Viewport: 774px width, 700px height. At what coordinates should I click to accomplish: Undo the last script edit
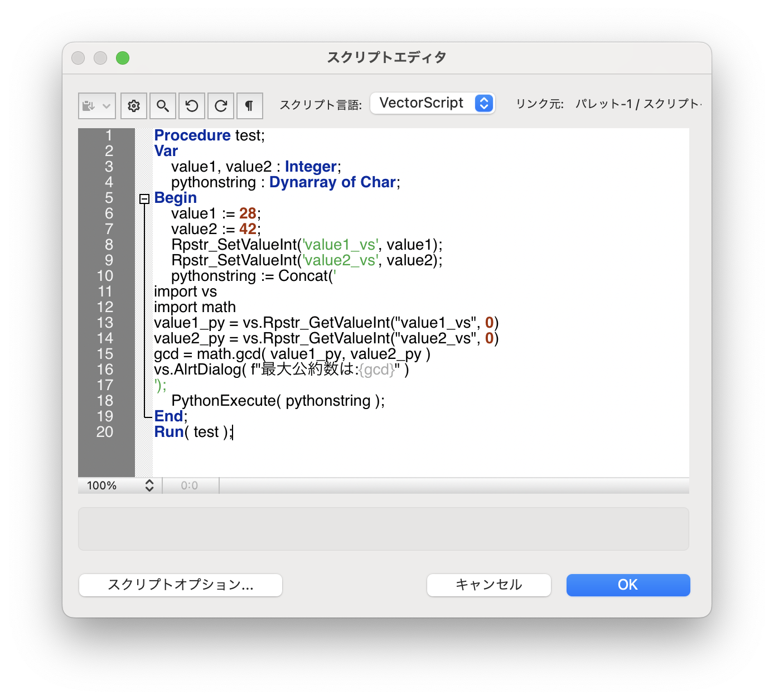(x=191, y=105)
